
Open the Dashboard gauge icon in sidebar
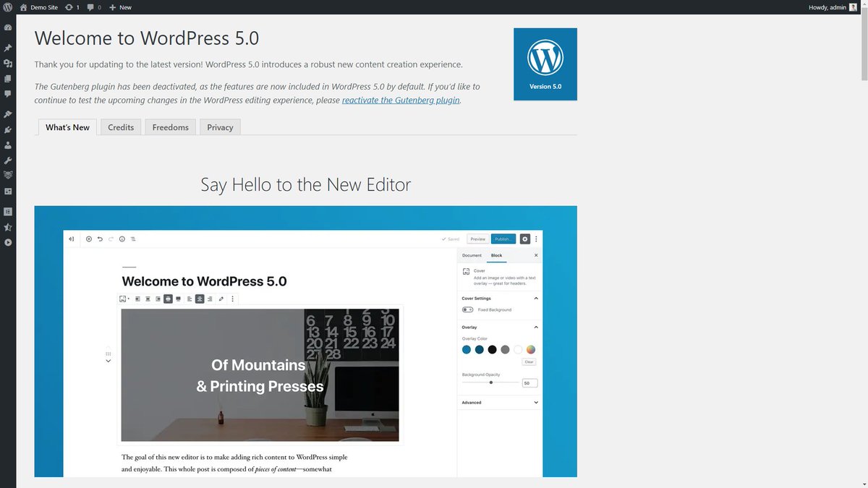tap(8, 27)
